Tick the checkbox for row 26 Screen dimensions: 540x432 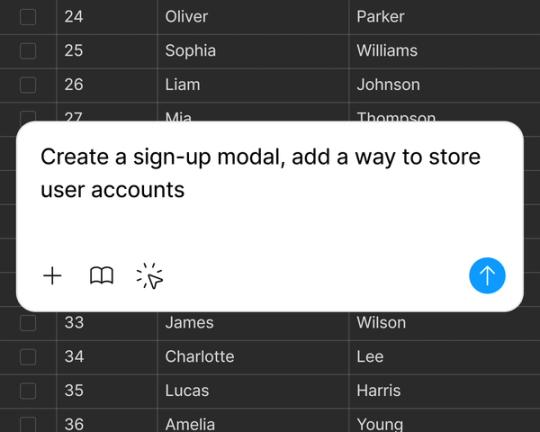pos(28,85)
